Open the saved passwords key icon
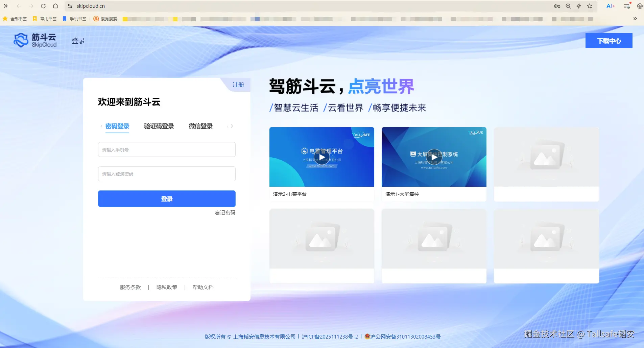Viewport: 644px width, 348px height. coord(557,6)
